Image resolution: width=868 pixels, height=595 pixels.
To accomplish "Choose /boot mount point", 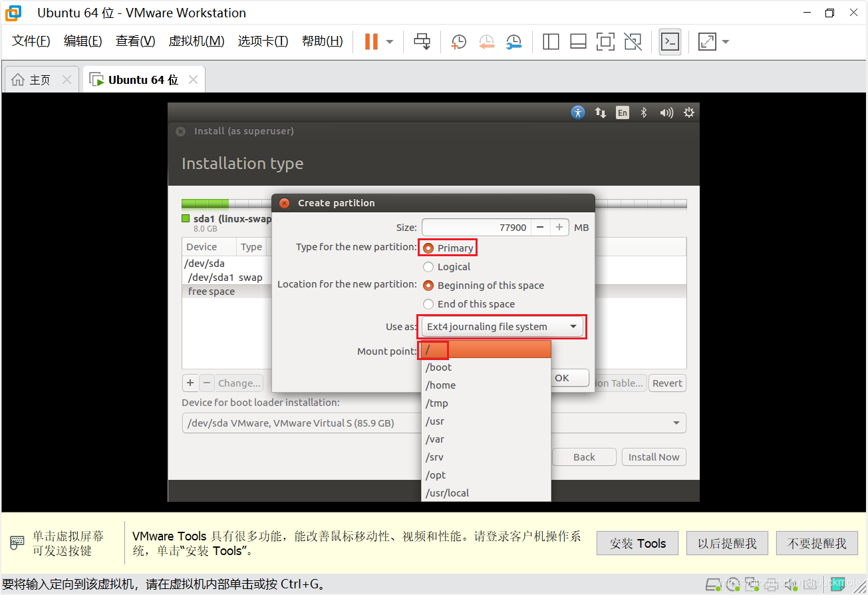I will (x=486, y=367).
